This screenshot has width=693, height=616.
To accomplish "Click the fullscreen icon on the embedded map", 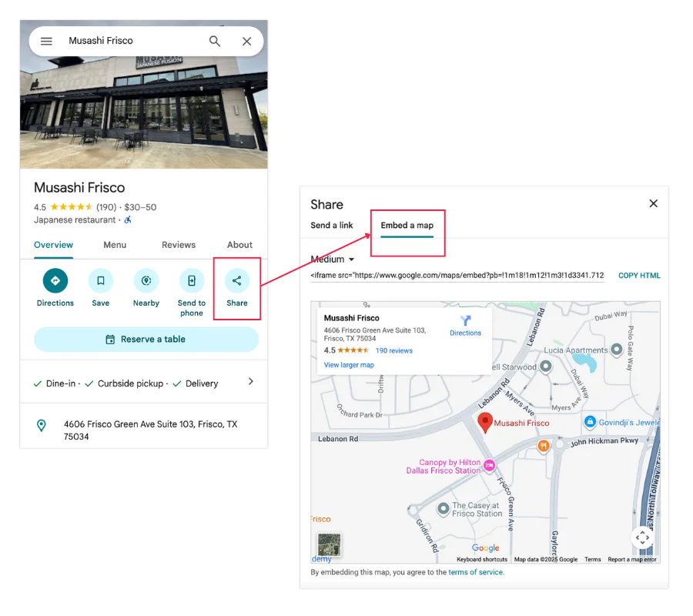I will pyautogui.click(x=643, y=537).
